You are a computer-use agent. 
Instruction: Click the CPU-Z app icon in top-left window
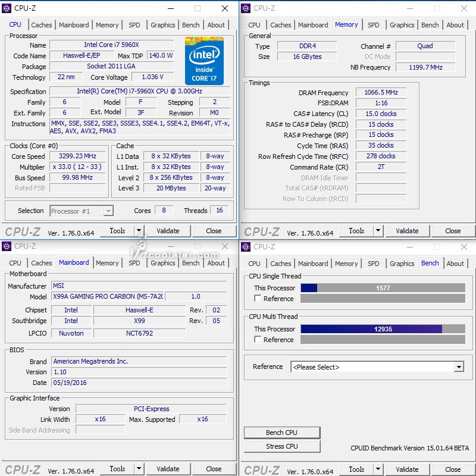pos(7,8)
